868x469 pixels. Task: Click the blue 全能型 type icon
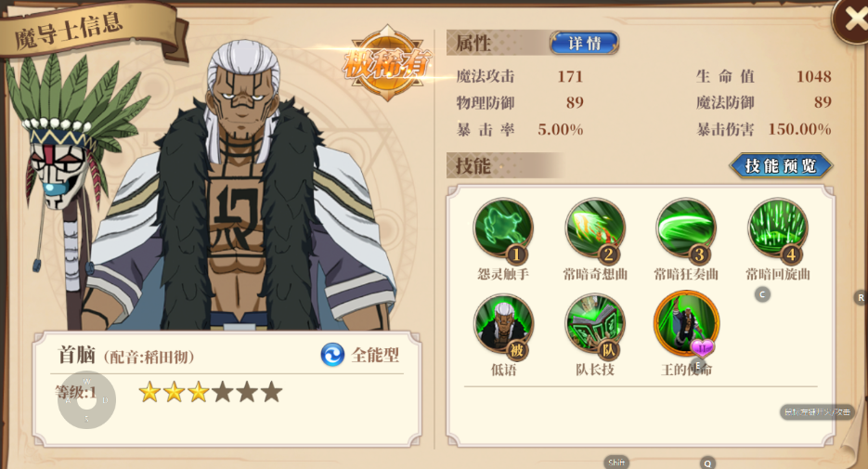click(x=332, y=355)
